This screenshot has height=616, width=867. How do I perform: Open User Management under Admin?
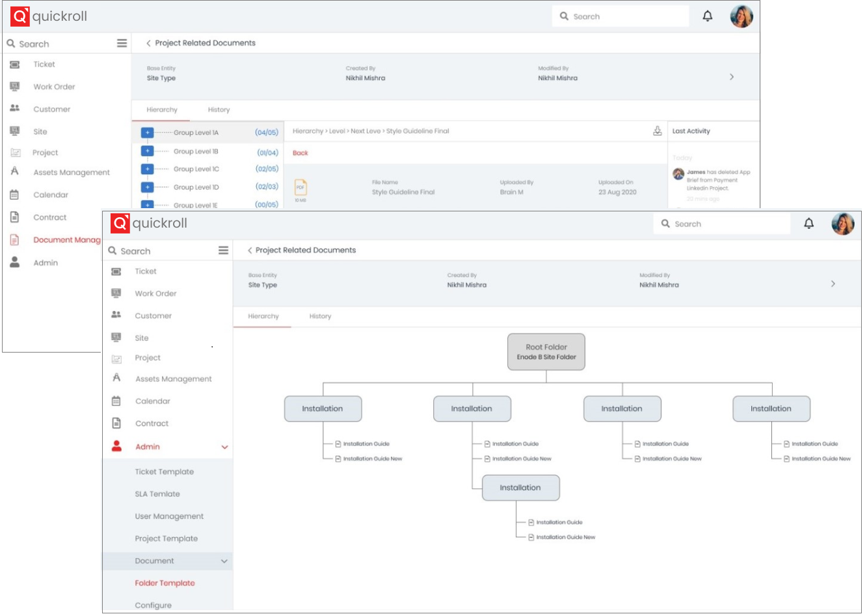pos(169,516)
